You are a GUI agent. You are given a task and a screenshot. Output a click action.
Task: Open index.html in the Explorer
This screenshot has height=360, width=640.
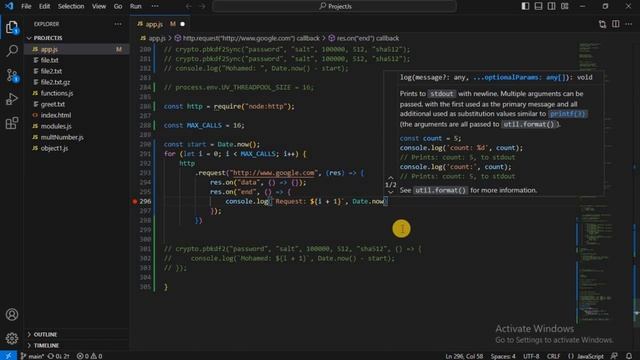tap(77, 115)
